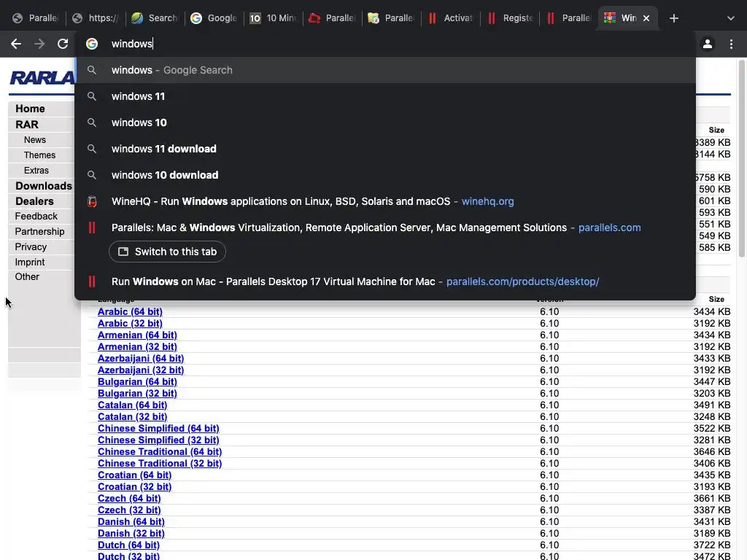Download Dutch (64 bit)
The width and height of the screenshot is (747, 560).
click(128, 545)
